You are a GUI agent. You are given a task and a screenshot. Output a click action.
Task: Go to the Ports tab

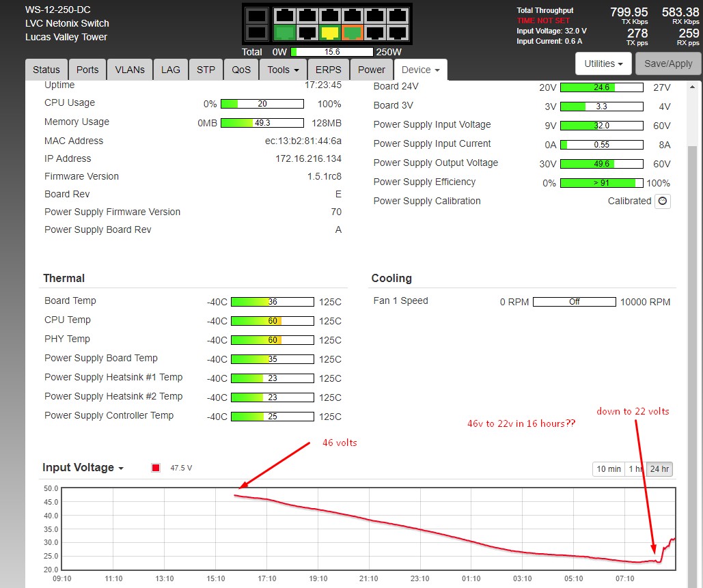87,70
